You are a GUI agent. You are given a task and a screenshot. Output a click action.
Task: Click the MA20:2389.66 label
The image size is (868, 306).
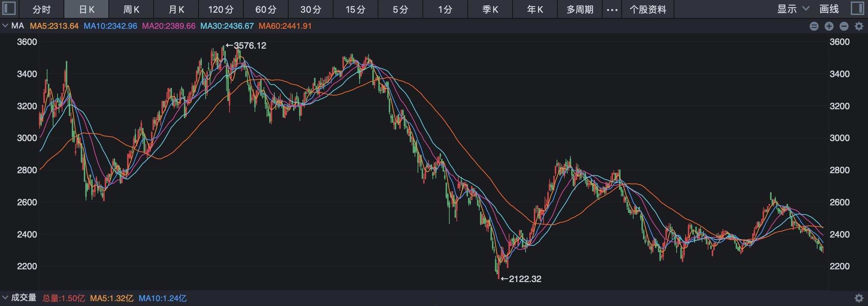point(169,26)
